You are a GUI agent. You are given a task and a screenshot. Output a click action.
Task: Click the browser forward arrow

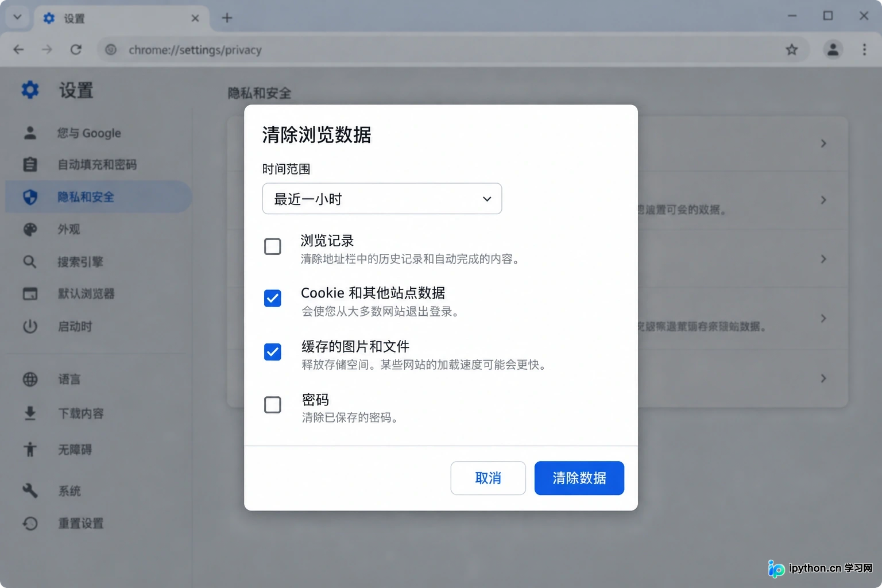pos(47,50)
